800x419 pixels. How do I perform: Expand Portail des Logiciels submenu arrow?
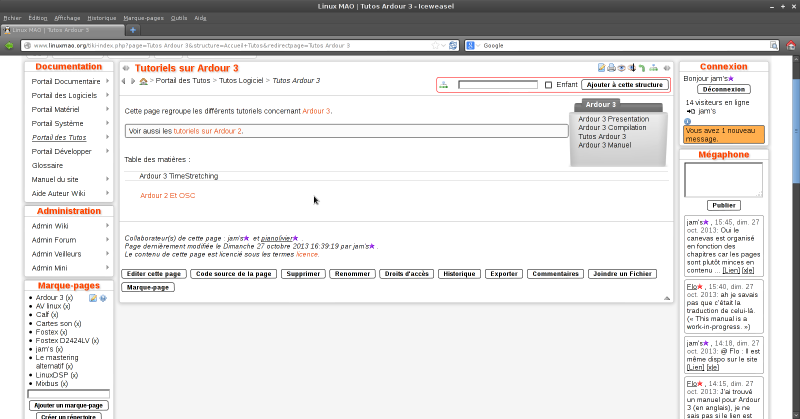(107, 95)
